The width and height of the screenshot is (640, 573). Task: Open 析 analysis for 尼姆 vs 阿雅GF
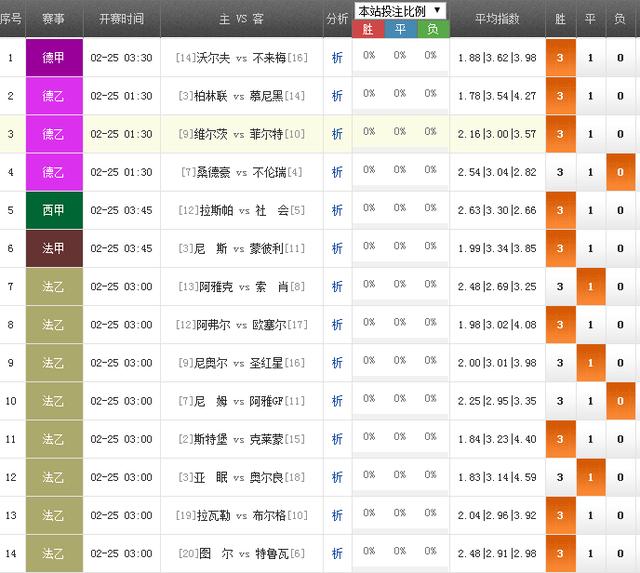(x=337, y=401)
